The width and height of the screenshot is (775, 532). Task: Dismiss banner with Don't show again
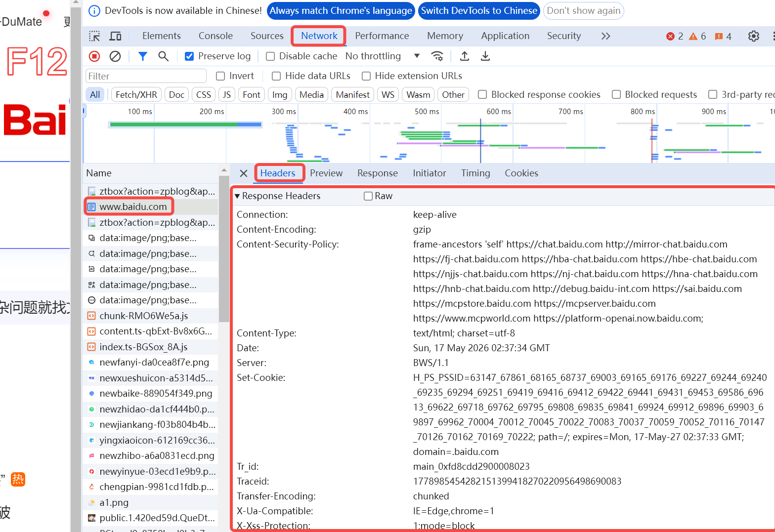point(583,11)
